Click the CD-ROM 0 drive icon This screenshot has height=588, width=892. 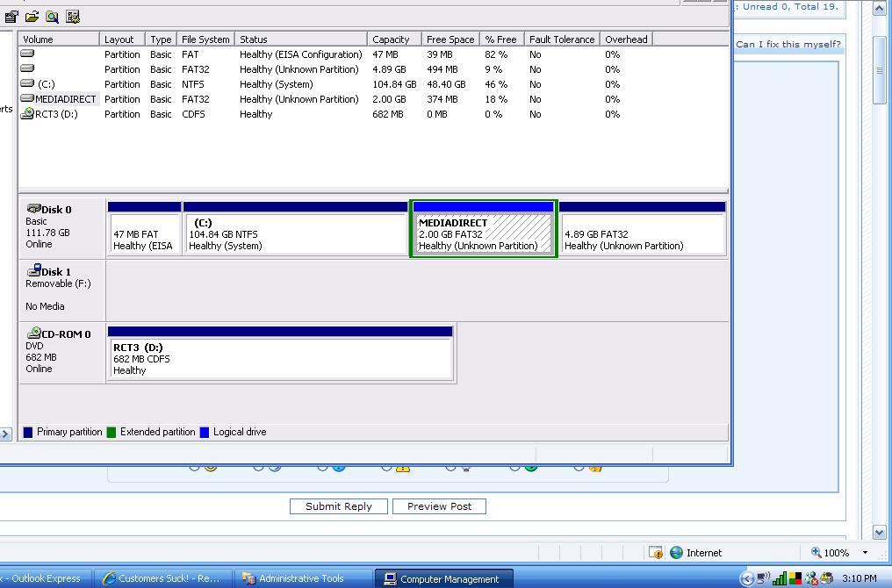pyautogui.click(x=33, y=333)
